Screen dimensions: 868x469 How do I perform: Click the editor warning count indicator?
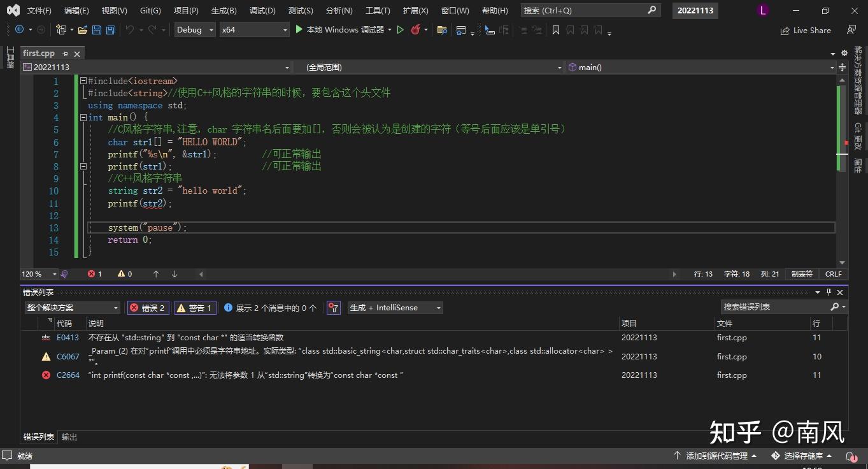click(x=125, y=274)
